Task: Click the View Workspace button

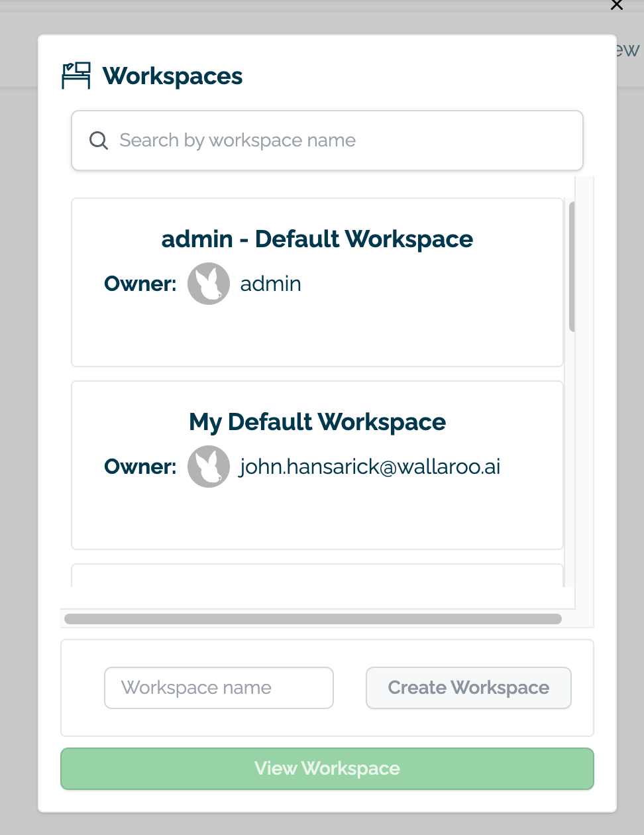Action: [327, 768]
